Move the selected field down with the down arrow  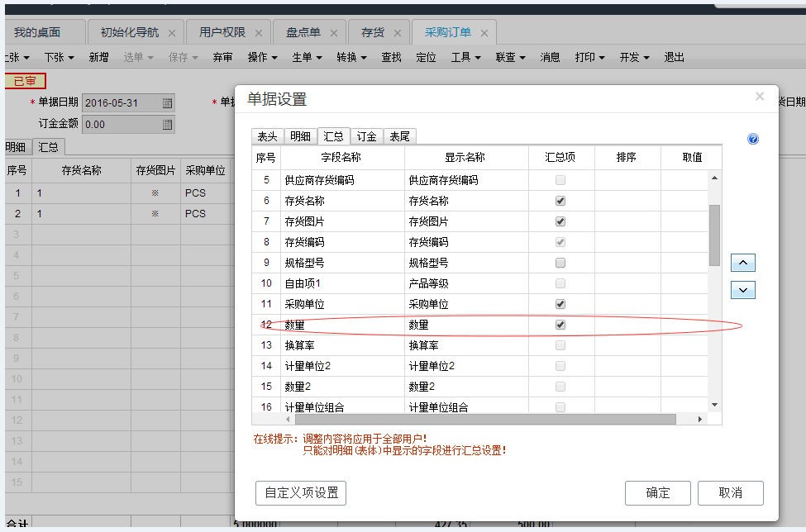[x=743, y=290]
